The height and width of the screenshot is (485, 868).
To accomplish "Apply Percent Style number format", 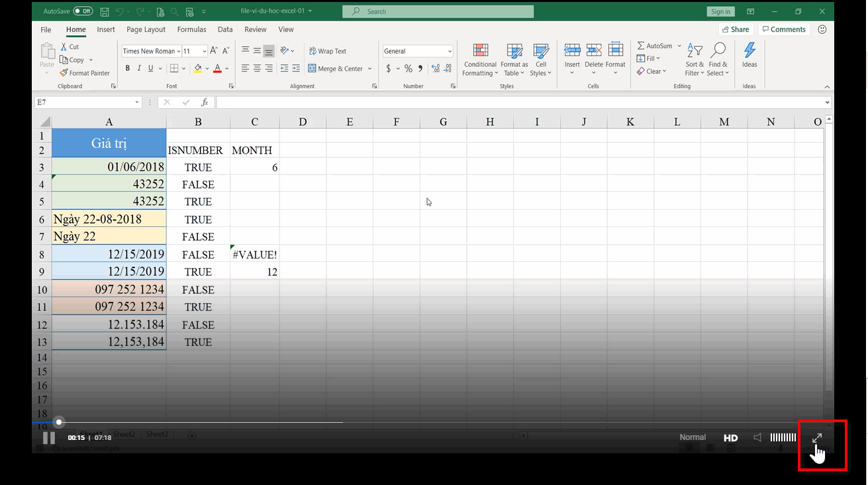I will coord(409,68).
